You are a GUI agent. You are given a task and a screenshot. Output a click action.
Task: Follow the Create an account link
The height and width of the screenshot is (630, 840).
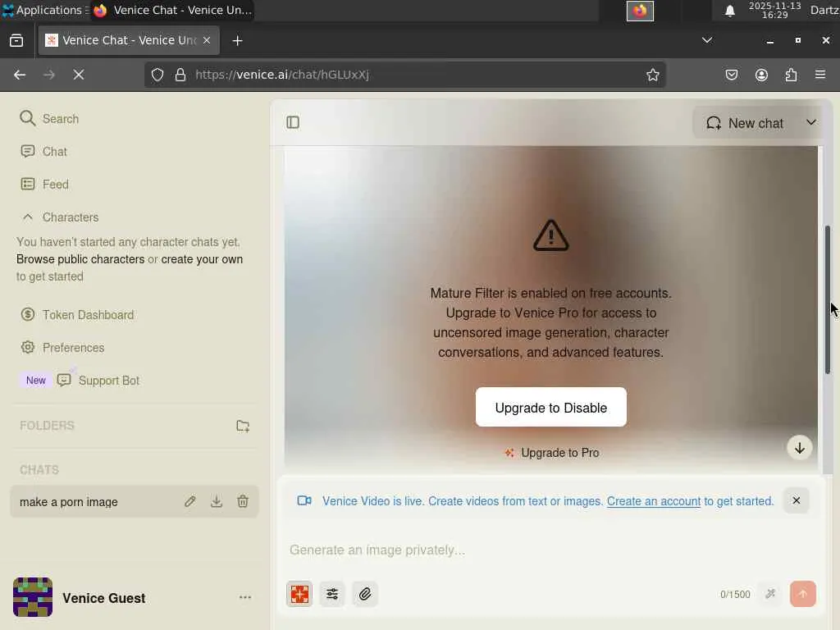(x=654, y=501)
